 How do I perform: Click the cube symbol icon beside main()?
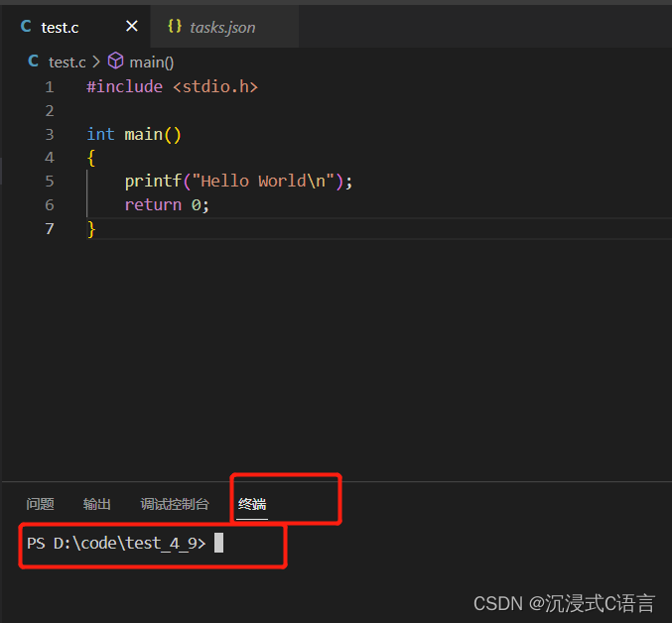coord(115,61)
